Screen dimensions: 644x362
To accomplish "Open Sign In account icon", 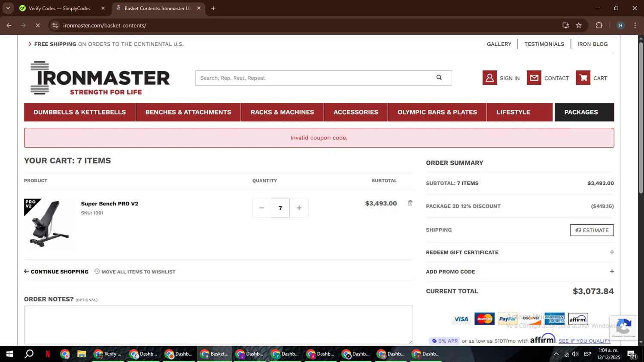I will coord(489,78).
